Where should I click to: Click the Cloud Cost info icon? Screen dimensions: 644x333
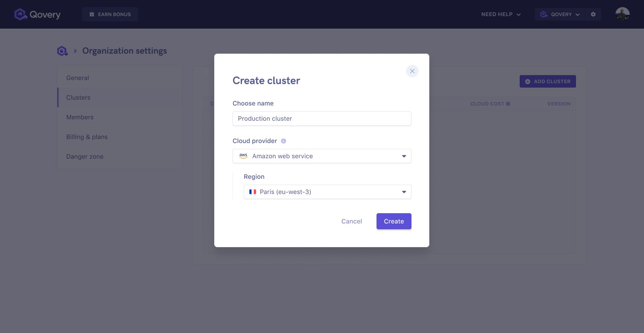pyautogui.click(x=508, y=104)
